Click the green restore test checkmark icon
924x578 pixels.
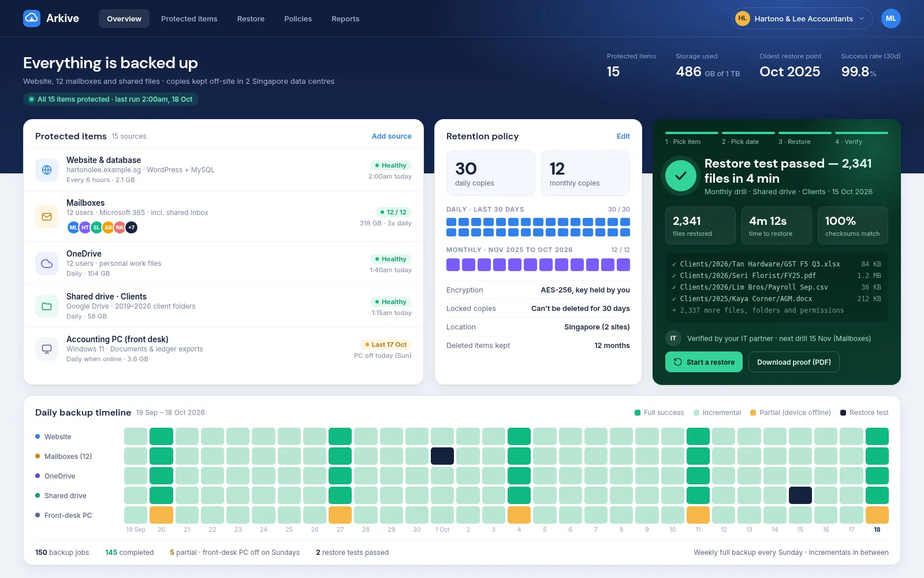pyautogui.click(x=681, y=176)
